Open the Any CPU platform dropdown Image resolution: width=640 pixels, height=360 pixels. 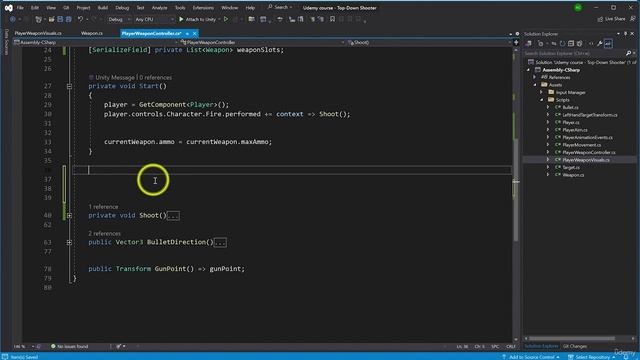(154, 19)
